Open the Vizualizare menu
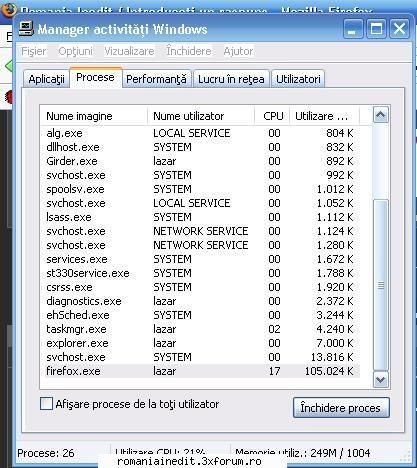 (129, 51)
